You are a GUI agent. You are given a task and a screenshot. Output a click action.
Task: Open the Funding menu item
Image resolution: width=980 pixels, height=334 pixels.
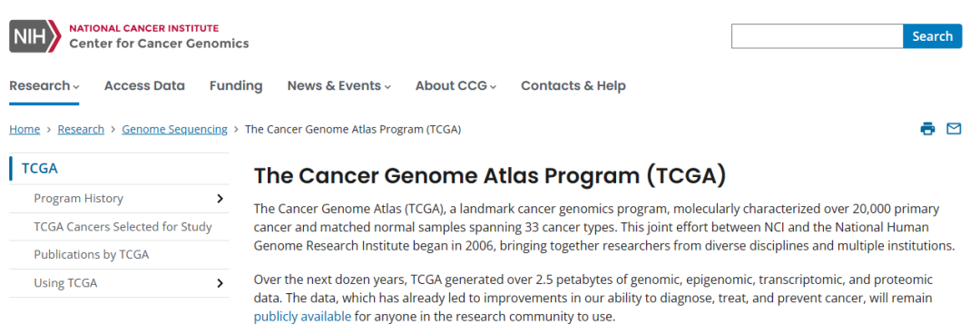pyautogui.click(x=236, y=85)
